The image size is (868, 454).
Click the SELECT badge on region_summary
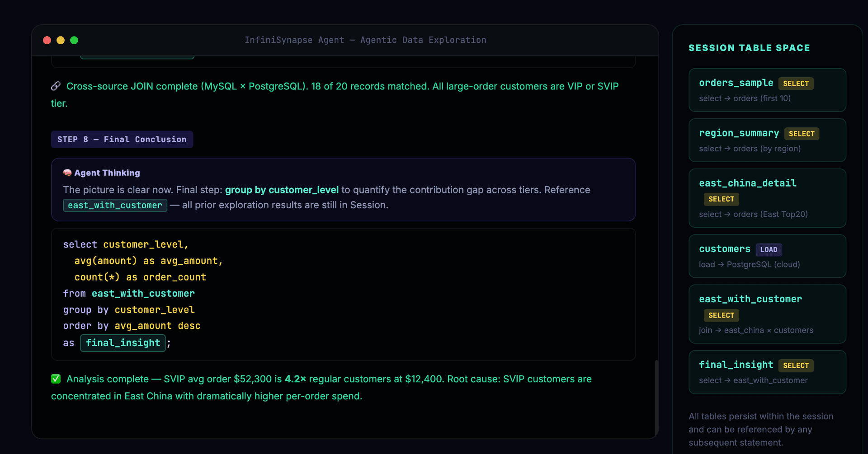click(802, 134)
